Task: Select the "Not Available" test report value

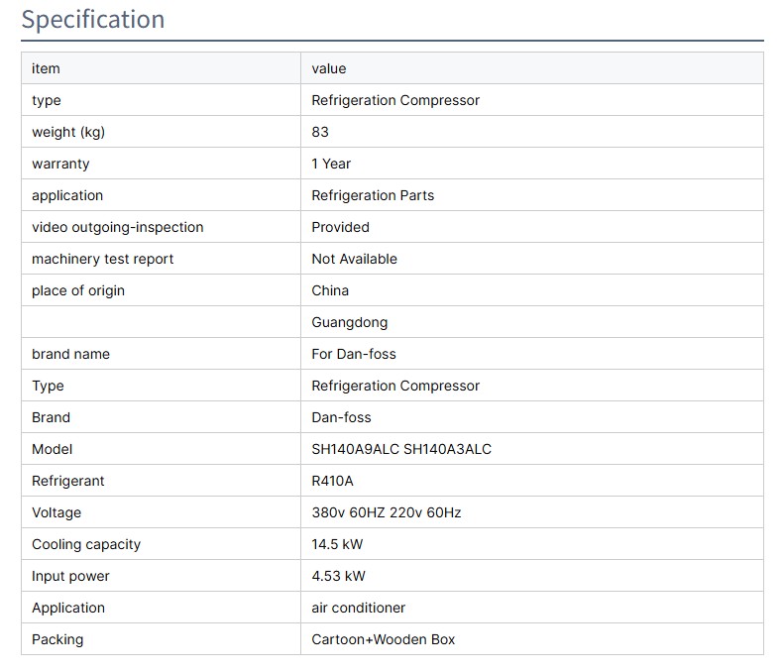Action: coord(354,259)
